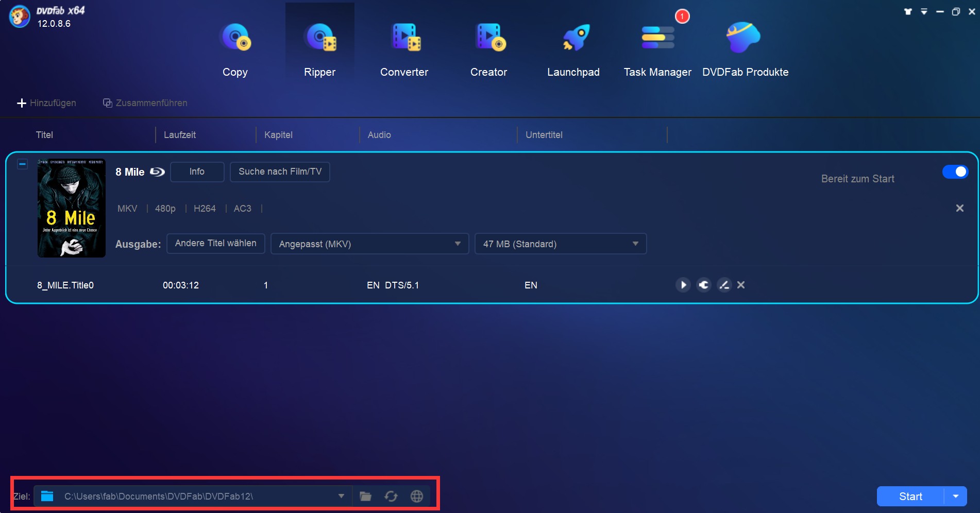This screenshot has width=980, height=513.
Task: Click the MKV format label
Action: pos(127,209)
